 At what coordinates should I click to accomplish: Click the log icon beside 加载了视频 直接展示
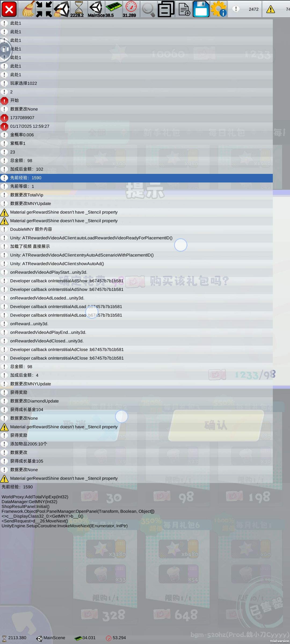click(x=4, y=247)
